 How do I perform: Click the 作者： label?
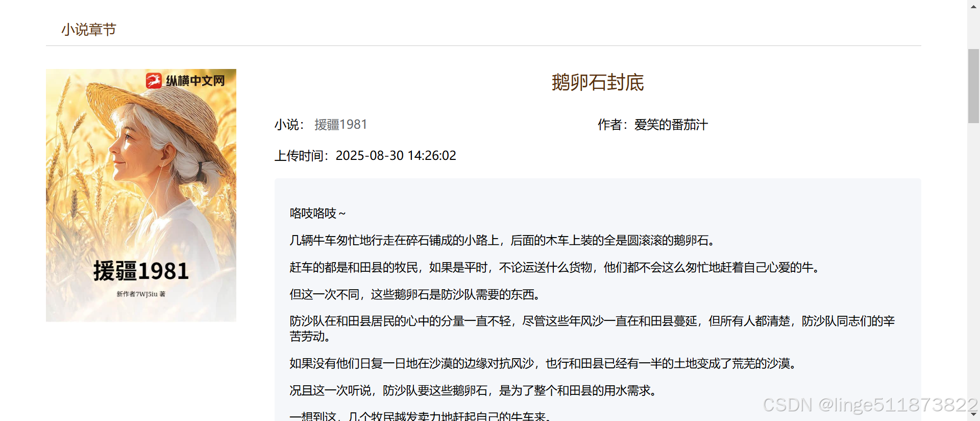(613, 125)
